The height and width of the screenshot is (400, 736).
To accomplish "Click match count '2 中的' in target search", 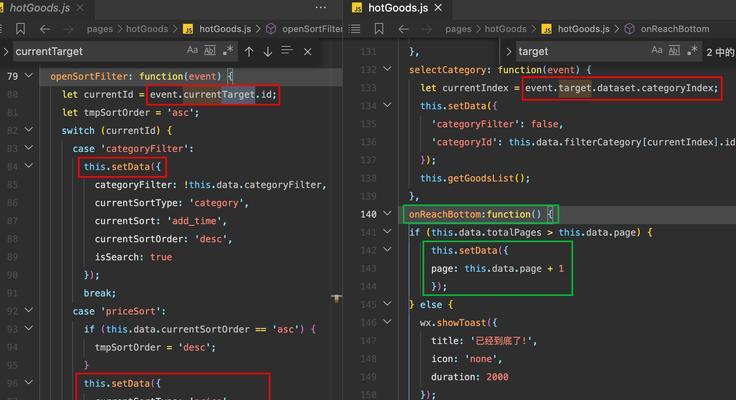I will [x=721, y=52].
